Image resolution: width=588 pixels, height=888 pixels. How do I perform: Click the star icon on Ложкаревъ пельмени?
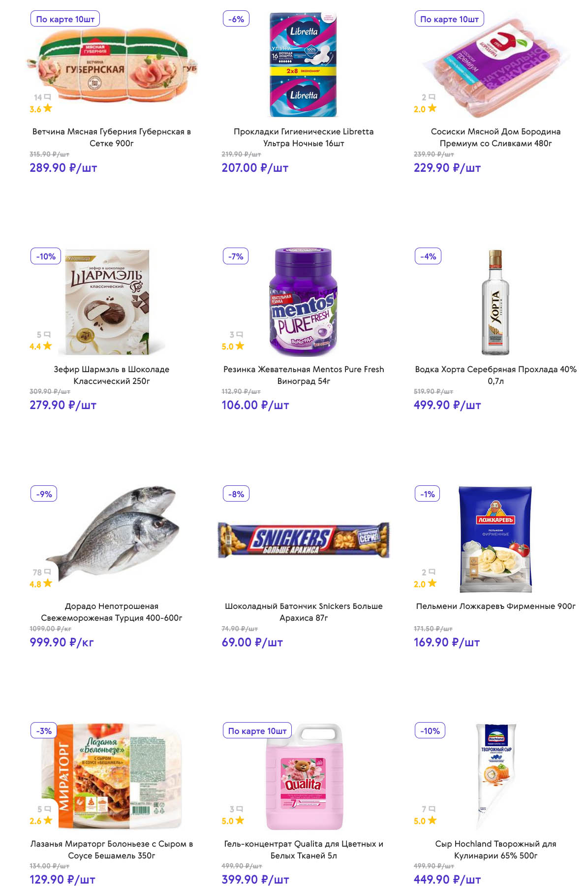click(432, 583)
